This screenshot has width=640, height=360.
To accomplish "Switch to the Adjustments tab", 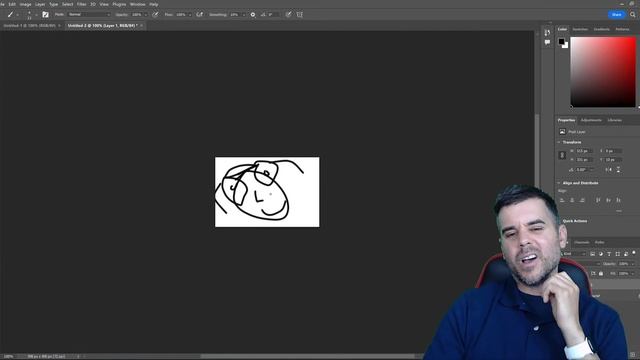I will (x=591, y=120).
